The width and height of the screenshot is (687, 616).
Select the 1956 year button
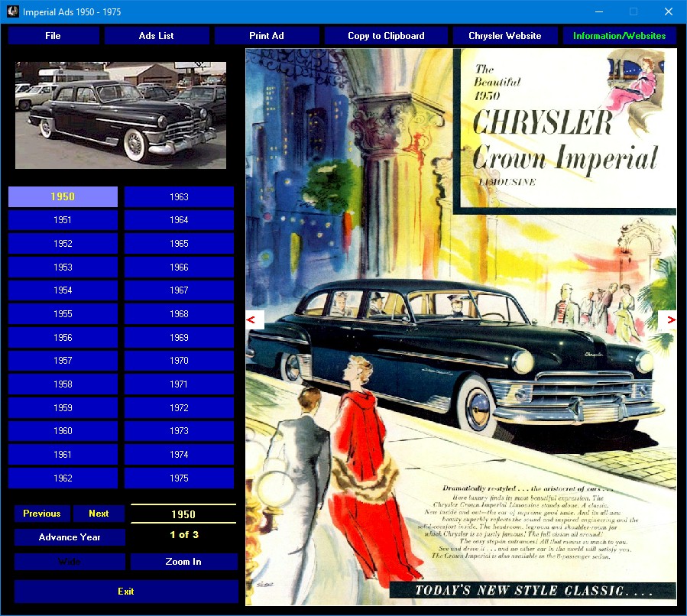pyautogui.click(x=63, y=337)
